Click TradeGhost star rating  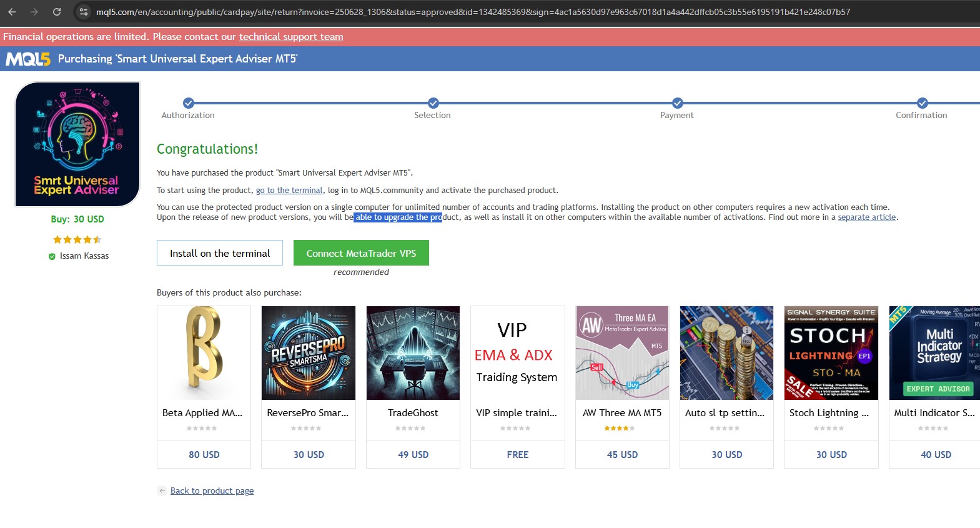pos(410,429)
